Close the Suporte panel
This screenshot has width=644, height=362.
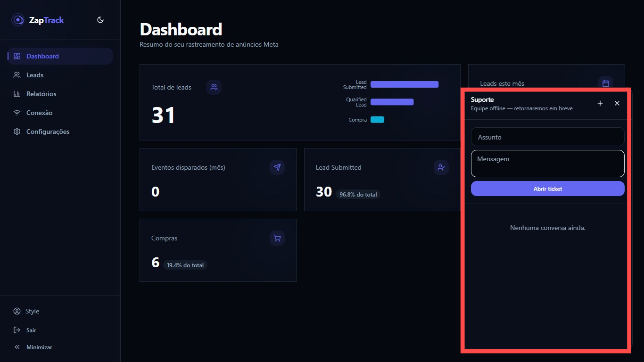coord(617,103)
